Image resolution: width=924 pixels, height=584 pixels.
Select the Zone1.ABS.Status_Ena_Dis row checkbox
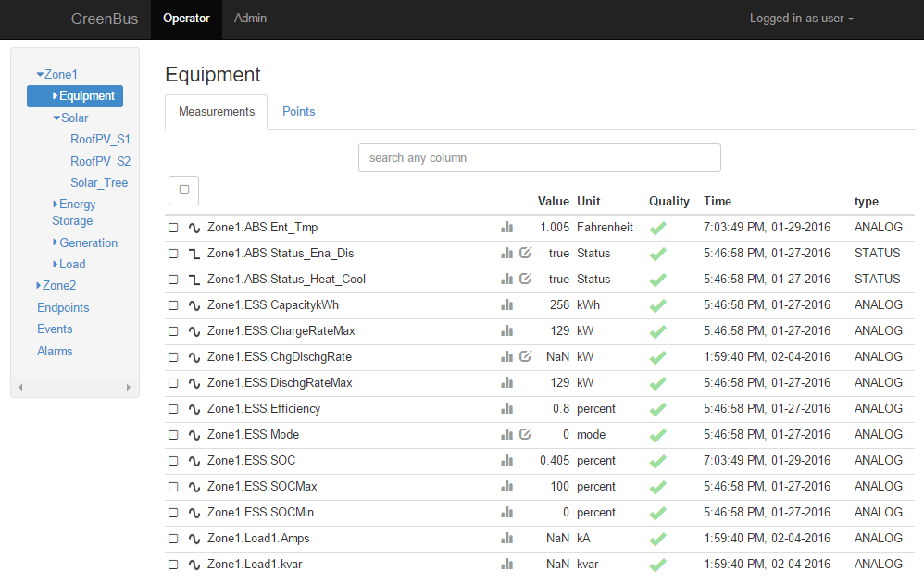(173, 254)
